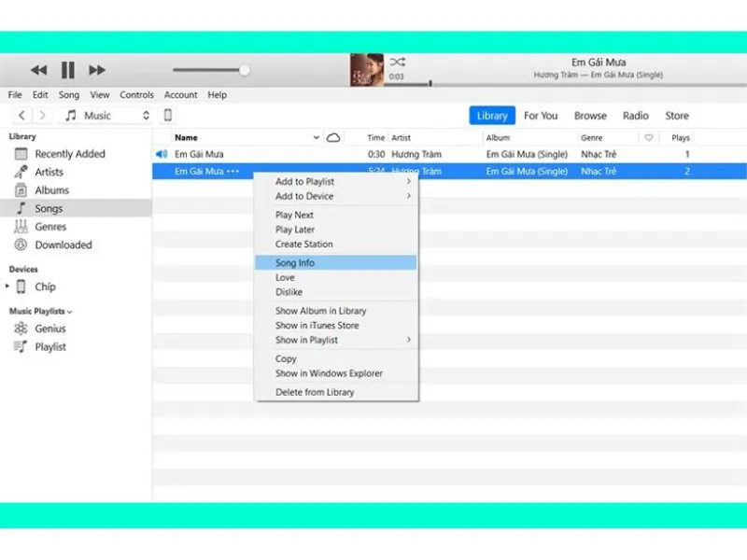Expand Add to Playlist submenu
Screen dimensions: 747x560
click(x=336, y=181)
